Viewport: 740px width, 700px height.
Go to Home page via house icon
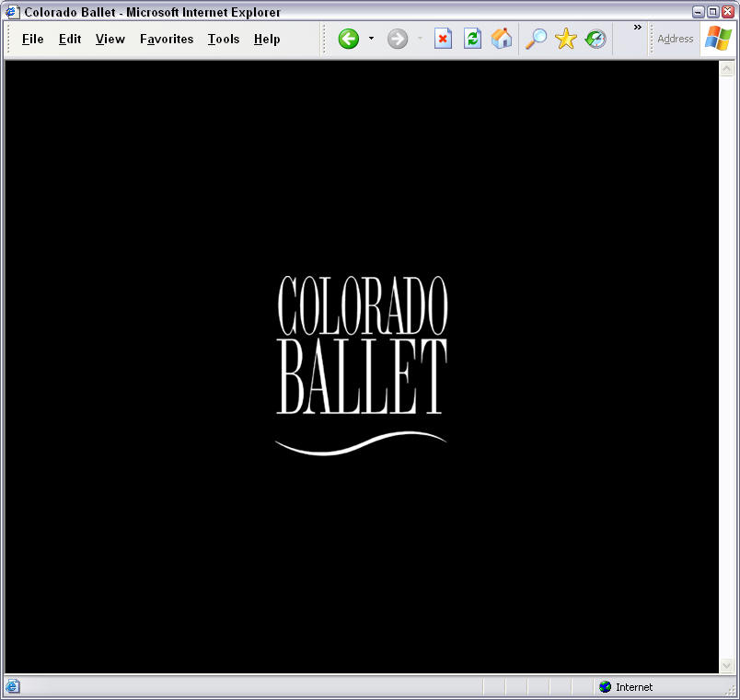502,39
